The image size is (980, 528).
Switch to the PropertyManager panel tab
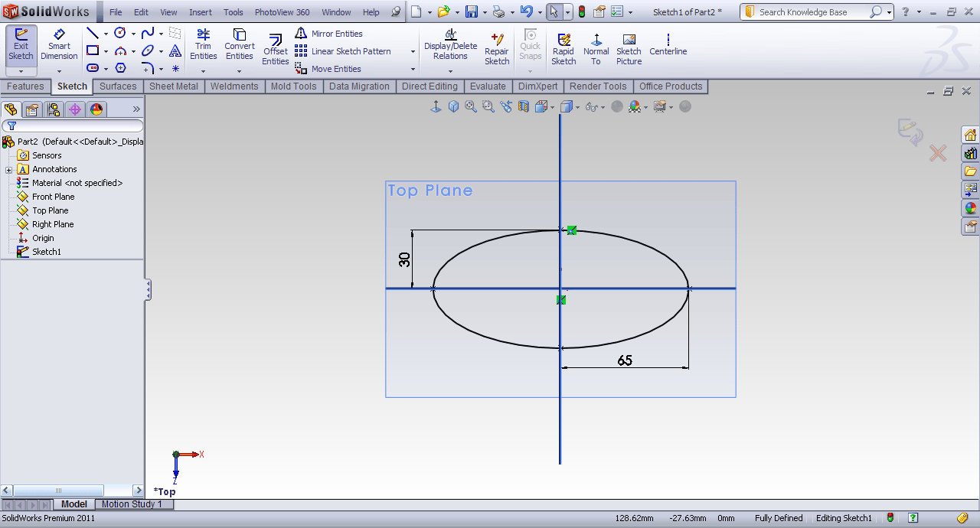point(32,109)
